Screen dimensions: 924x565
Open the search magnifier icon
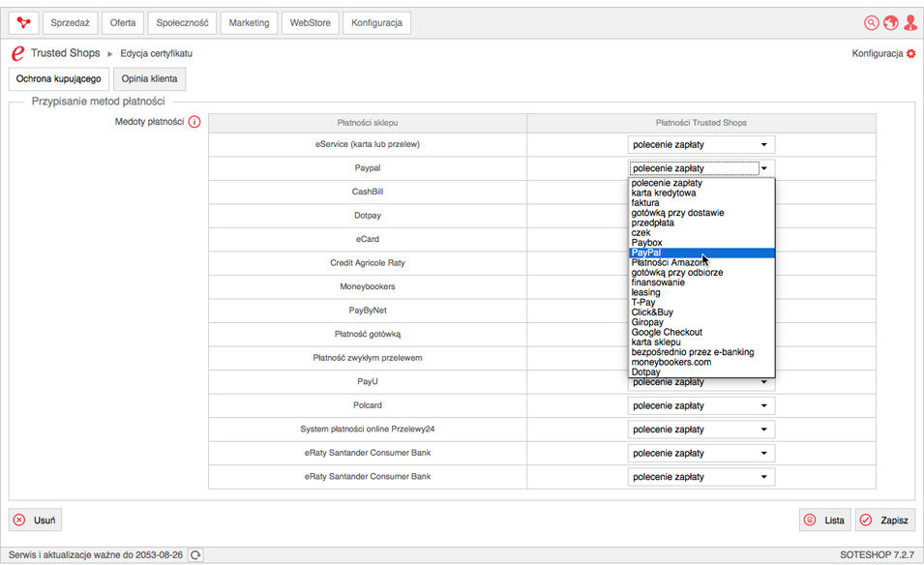pos(871,23)
